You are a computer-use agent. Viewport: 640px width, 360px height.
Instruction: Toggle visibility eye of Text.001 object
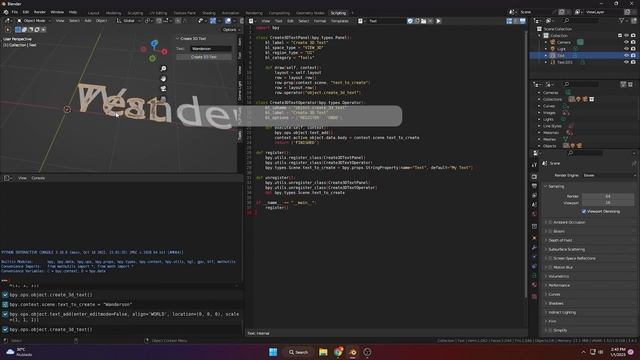626,62
